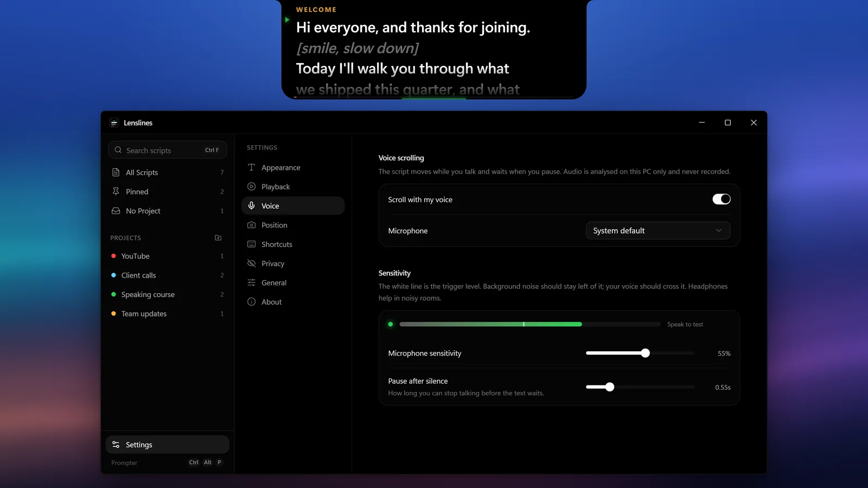Click the Pinned pin icon
This screenshot has height=488, width=868.
116,191
